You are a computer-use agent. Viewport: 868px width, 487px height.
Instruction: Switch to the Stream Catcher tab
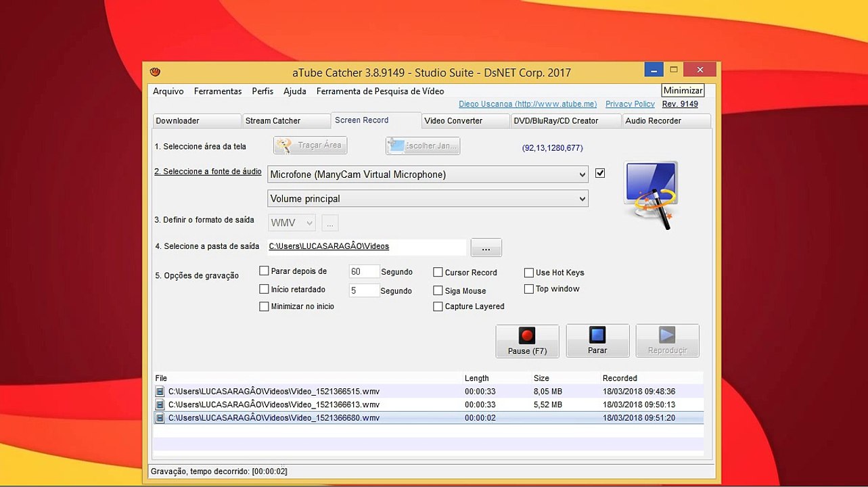tap(286, 121)
